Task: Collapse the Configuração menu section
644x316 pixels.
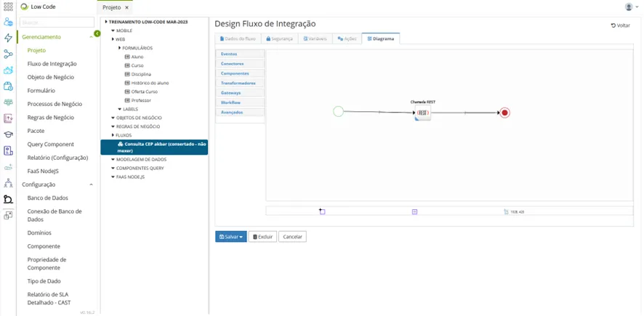Action: pyautogui.click(x=91, y=185)
